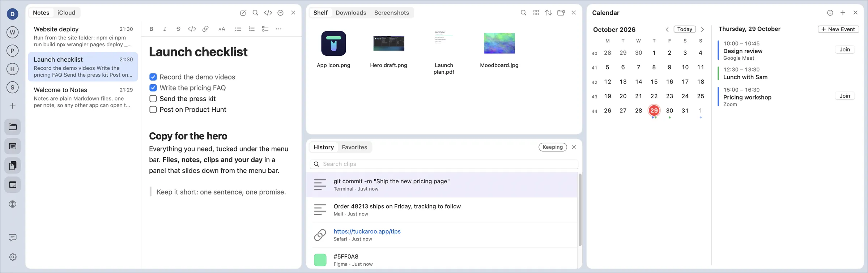This screenshot has width=868, height=273.
Task: Open the Calendar filter menu icon
Action: click(x=830, y=13)
